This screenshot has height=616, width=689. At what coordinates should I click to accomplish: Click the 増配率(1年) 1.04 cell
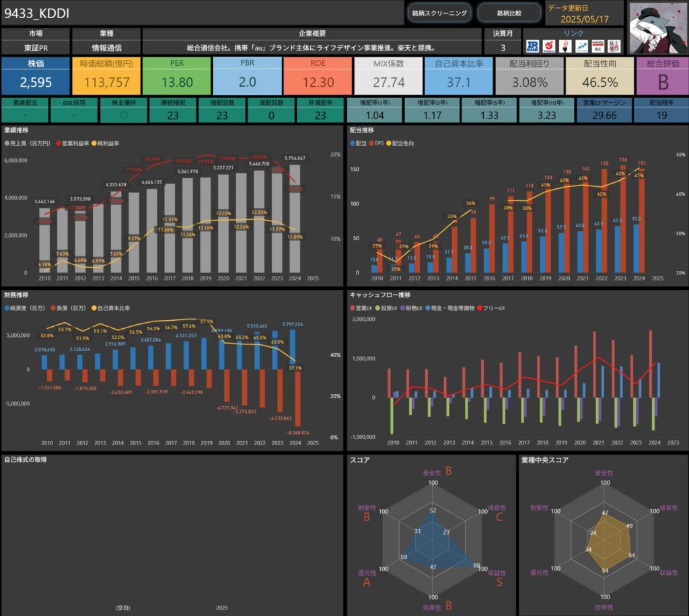pyautogui.click(x=374, y=110)
